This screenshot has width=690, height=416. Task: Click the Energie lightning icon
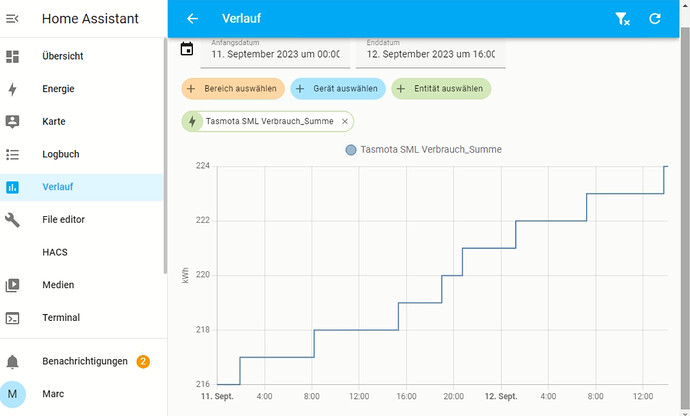[13, 89]
